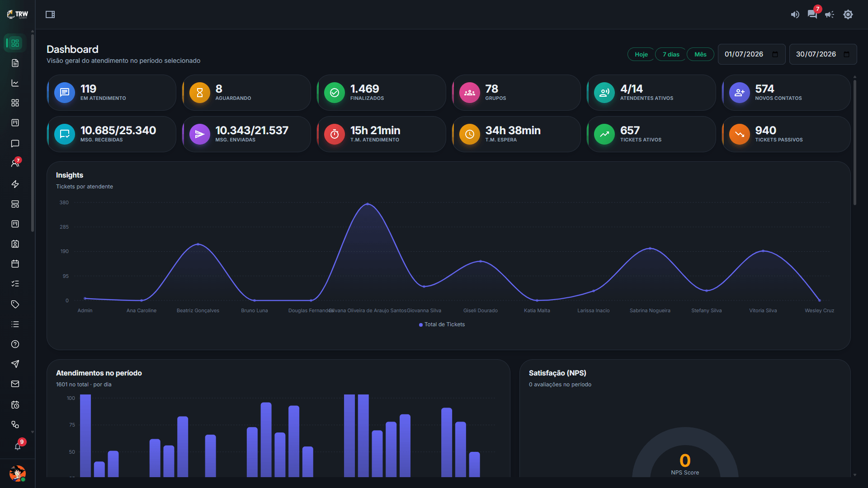Open the tags sidebar icon

click(15, 304)
